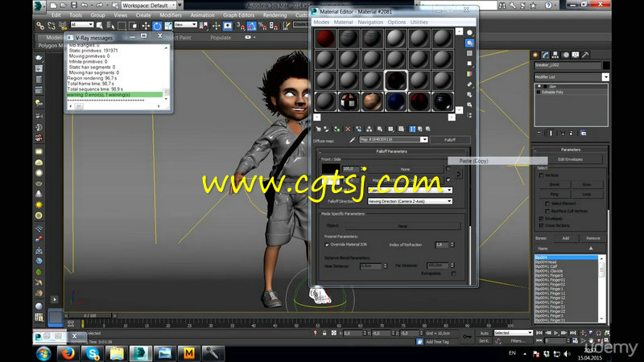The image size is (644, 362).
Task: Toggle the Backlight icon in Material Editor
Action: click(469, 43)
